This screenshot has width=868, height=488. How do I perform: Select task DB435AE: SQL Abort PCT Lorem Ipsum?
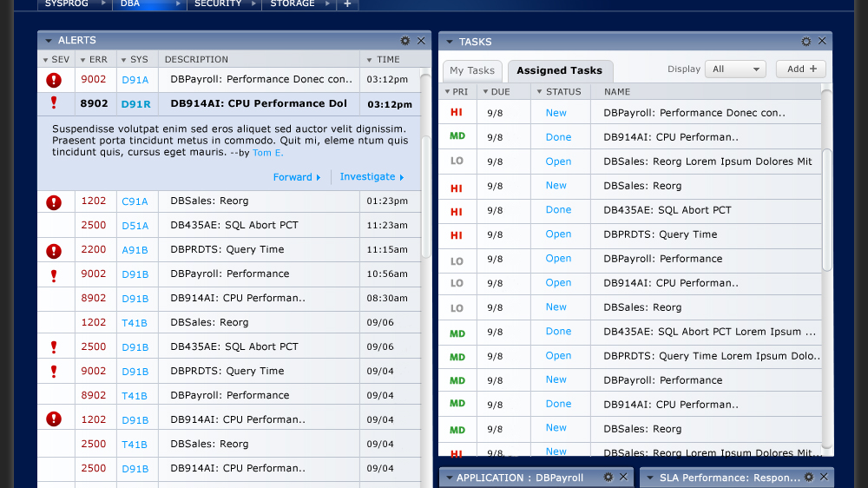pyautogui.click(x=630, y=332)
